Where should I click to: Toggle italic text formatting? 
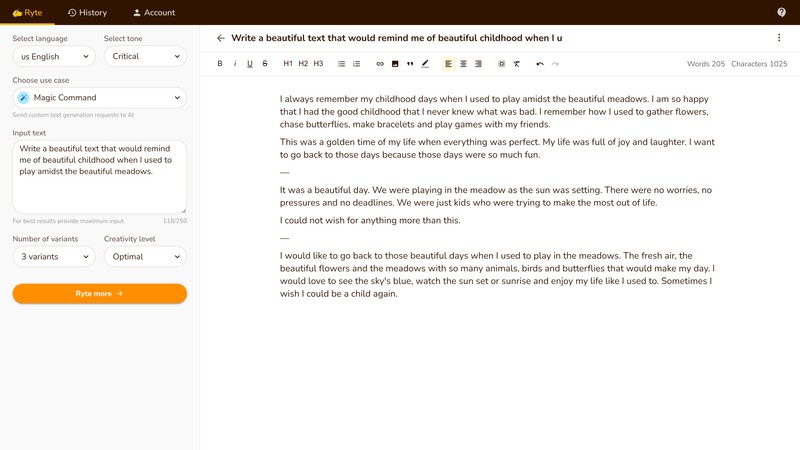tap(235, 64)
